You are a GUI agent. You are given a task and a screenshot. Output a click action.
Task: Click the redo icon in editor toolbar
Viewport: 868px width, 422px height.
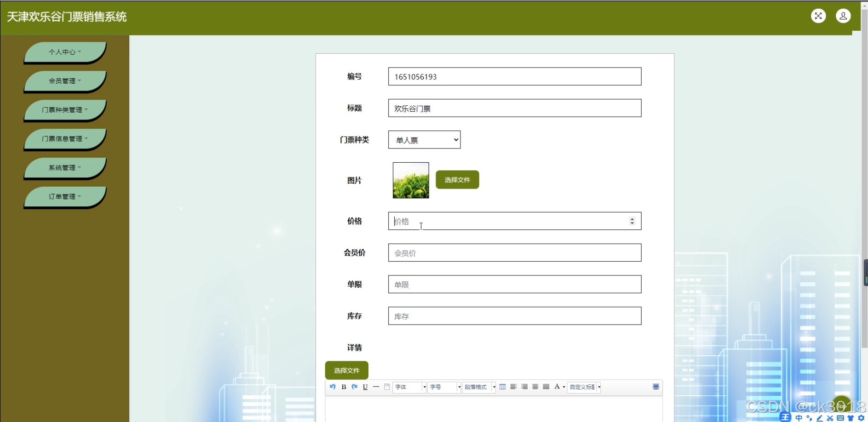point(354,387)
